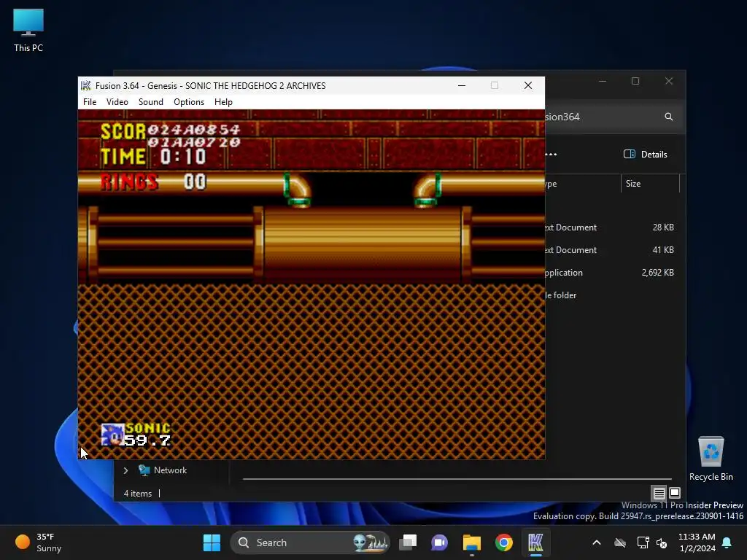
Task: Click the address text ending in 'sion364'
Action: click(562, 117)
